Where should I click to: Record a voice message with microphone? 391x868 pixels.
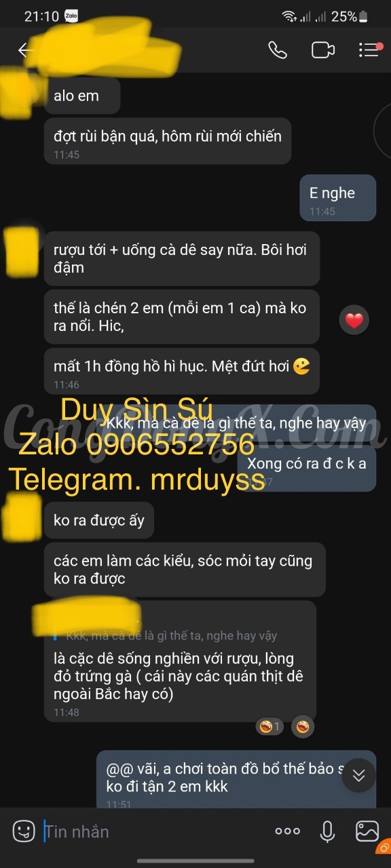tap(327, 831)
